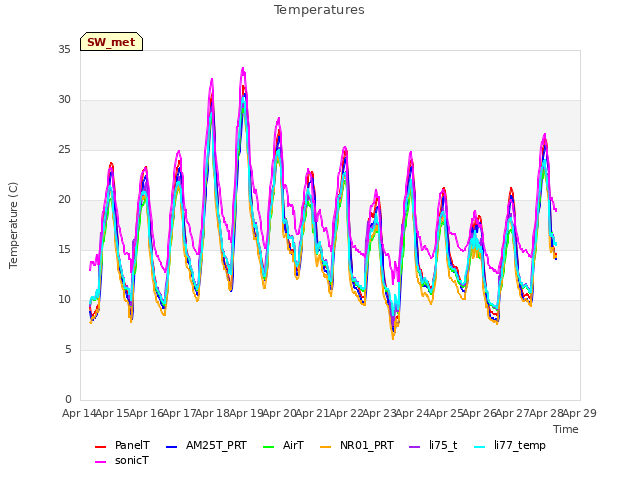Viewport: 640px width, 480px height.
Task: Click the Time axis label
Action: tap(566, 429)
